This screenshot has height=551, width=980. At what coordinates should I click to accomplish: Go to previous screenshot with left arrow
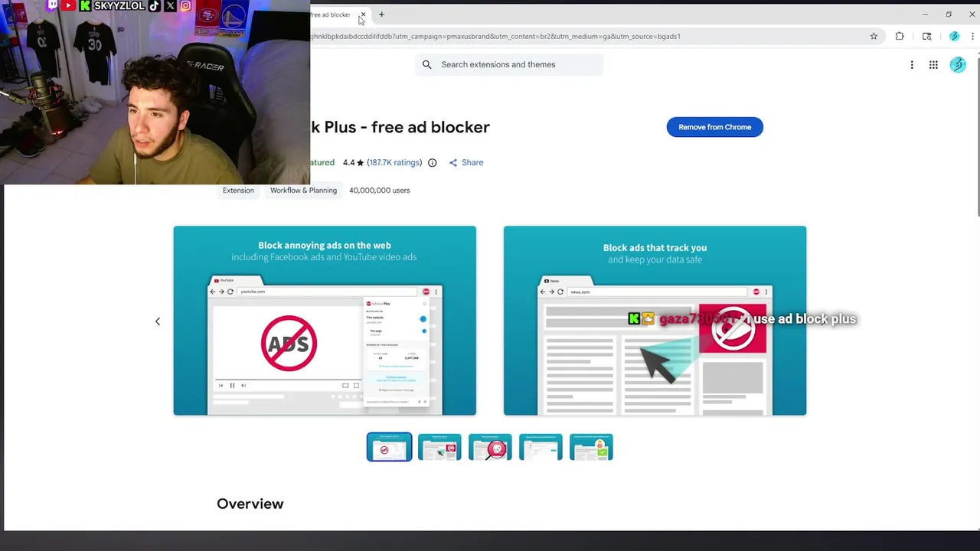[158, 321]
